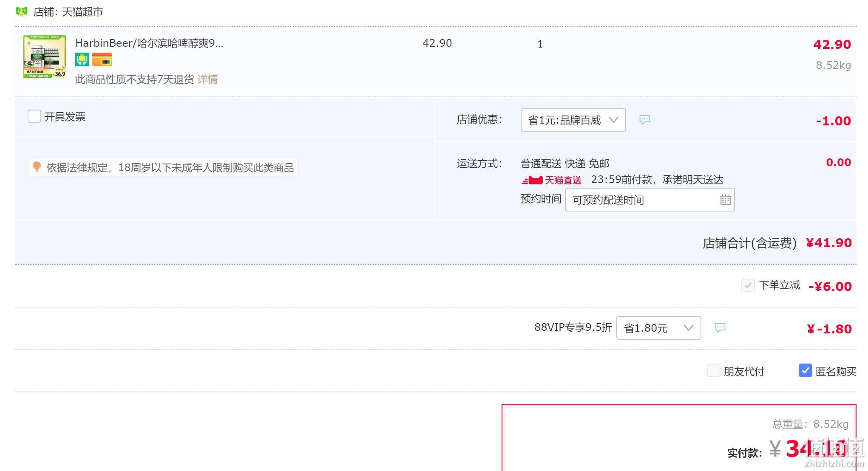Click the 店铺优惠: label
Viewport: 868px width, 471px height.
479,119
